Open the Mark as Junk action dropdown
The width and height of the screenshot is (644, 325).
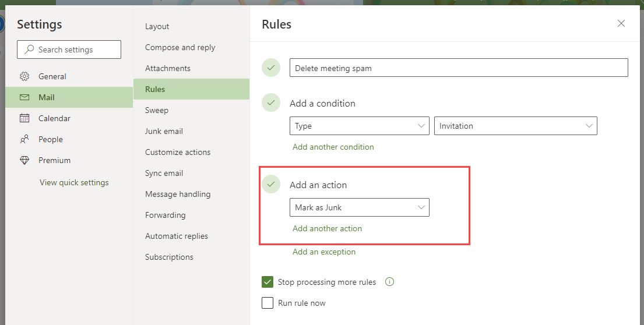(x=360, y=207)
